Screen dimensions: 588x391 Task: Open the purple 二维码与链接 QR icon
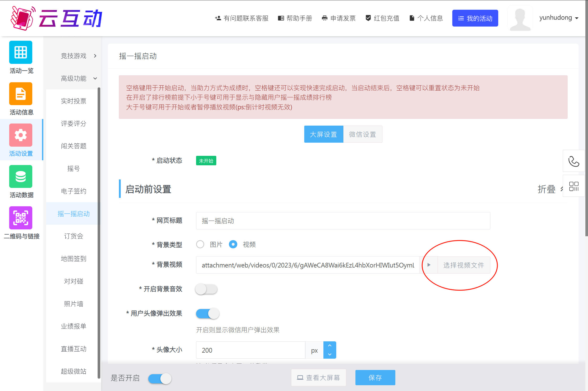(21, 218)
